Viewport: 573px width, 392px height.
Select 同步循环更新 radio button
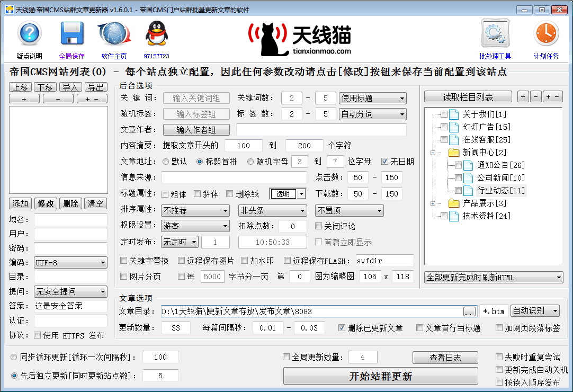14,357
